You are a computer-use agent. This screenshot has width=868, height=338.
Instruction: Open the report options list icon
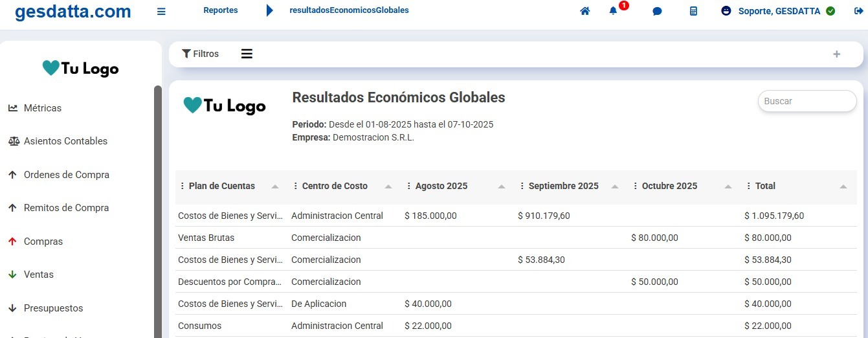247,54
